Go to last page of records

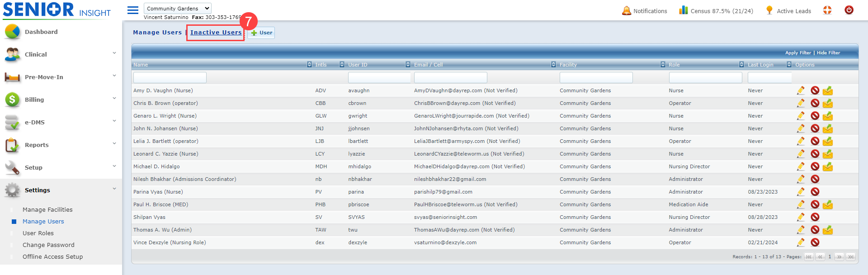[851, 256]
